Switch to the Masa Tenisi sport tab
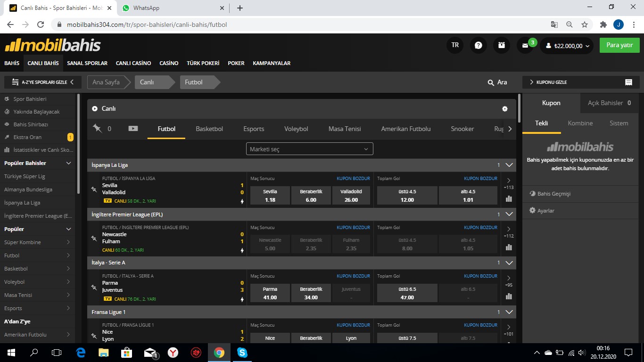The image size is (644, 362). coord(345,129)
